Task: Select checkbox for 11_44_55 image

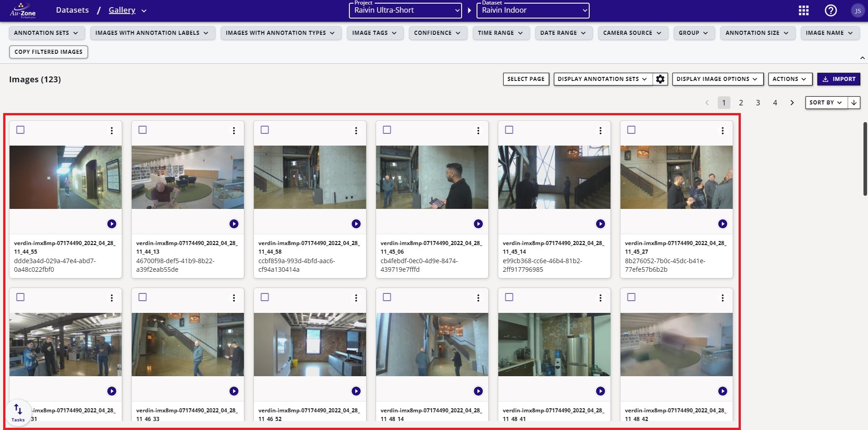Action: (20, 130)
